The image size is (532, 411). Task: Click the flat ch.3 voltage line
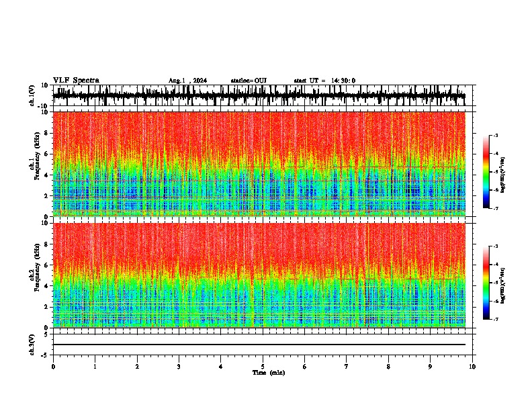pos(259,345)
